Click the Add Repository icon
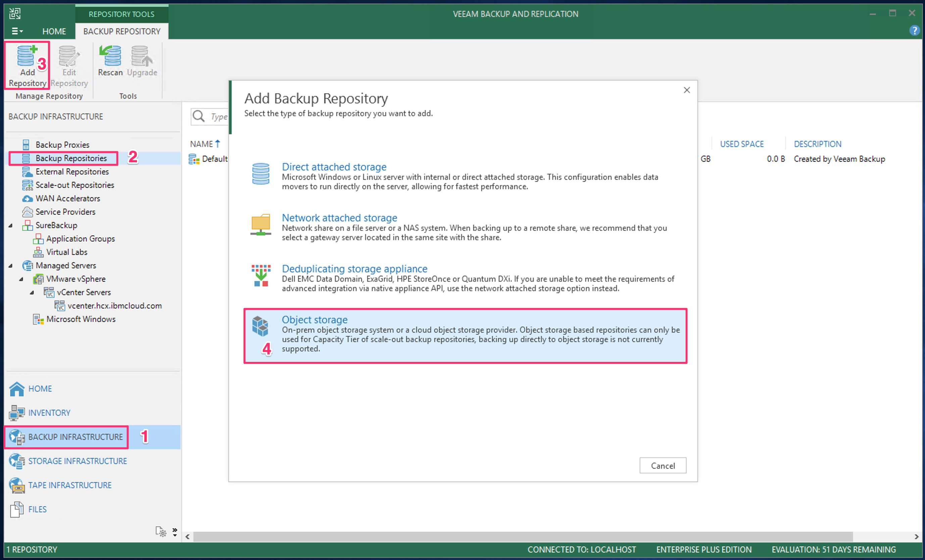This screenshot has width=925, height=560. point(27,64)
